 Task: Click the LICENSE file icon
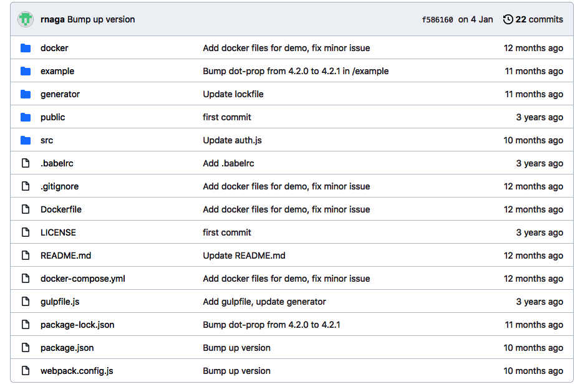click(25, 232)
